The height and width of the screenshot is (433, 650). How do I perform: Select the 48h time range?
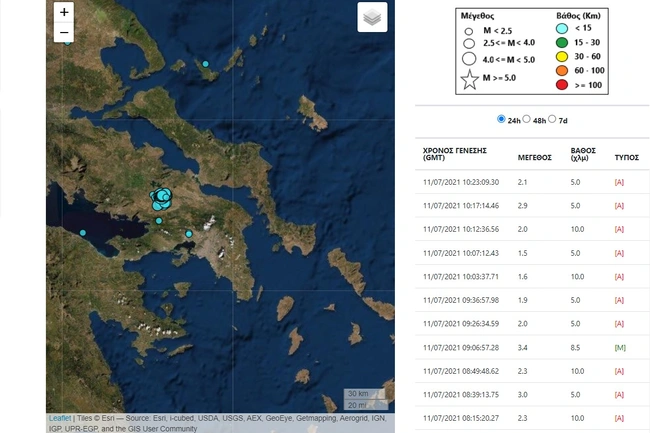(x=527, y=119)
